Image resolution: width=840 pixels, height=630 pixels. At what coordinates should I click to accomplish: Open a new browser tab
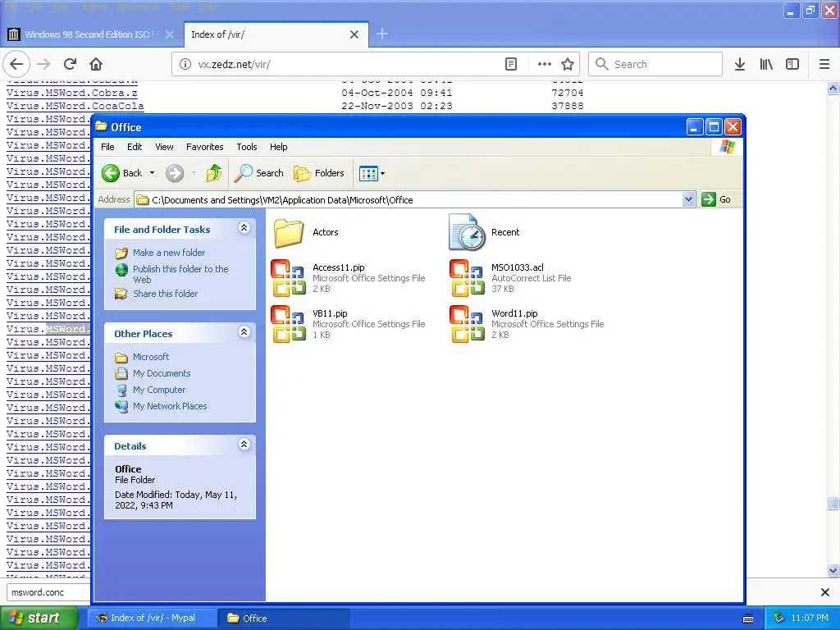pos(382,34)
